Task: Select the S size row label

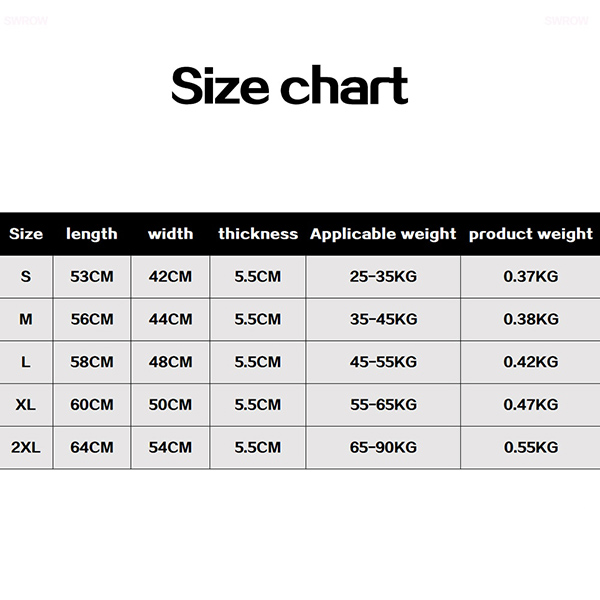Action: point(26,277)
